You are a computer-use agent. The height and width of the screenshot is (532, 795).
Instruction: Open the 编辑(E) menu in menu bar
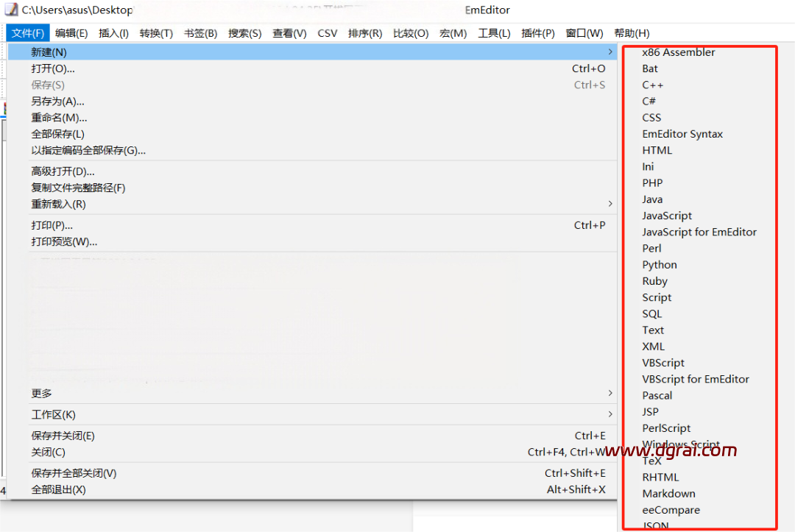(x=71, y=33)
